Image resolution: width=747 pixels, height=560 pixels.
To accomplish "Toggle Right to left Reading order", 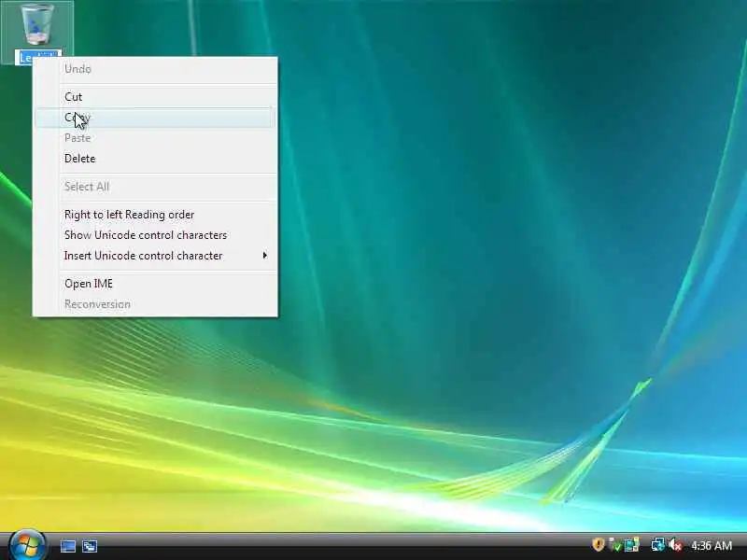I will click(155, 215).
